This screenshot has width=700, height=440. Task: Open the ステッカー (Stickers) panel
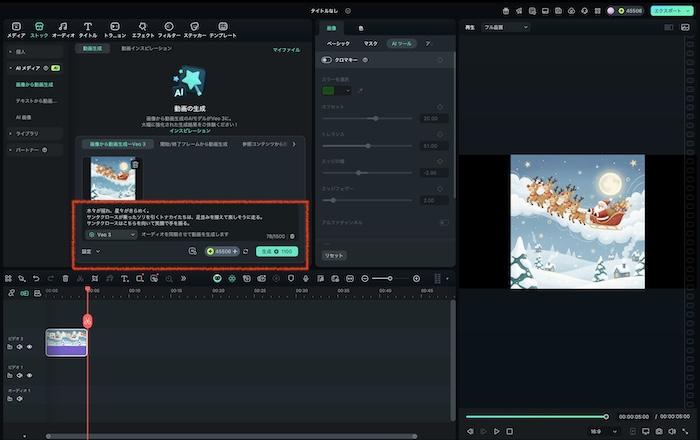[x=197, y=28]
